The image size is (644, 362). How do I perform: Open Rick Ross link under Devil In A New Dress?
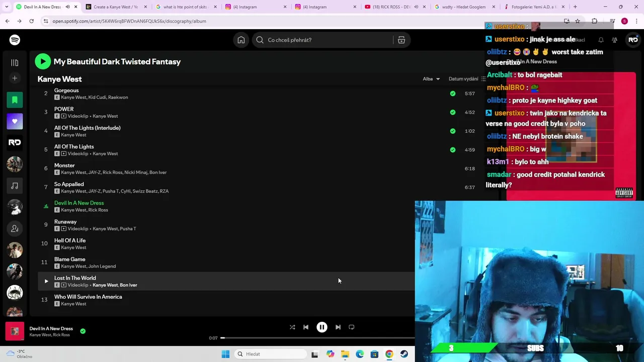[x=98, y=210]
